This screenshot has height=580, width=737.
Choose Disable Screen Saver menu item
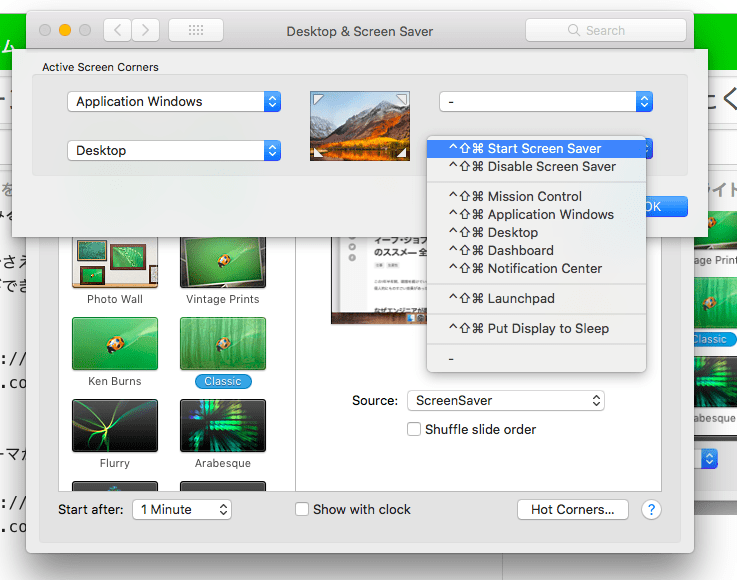click(x=536, y=166)
